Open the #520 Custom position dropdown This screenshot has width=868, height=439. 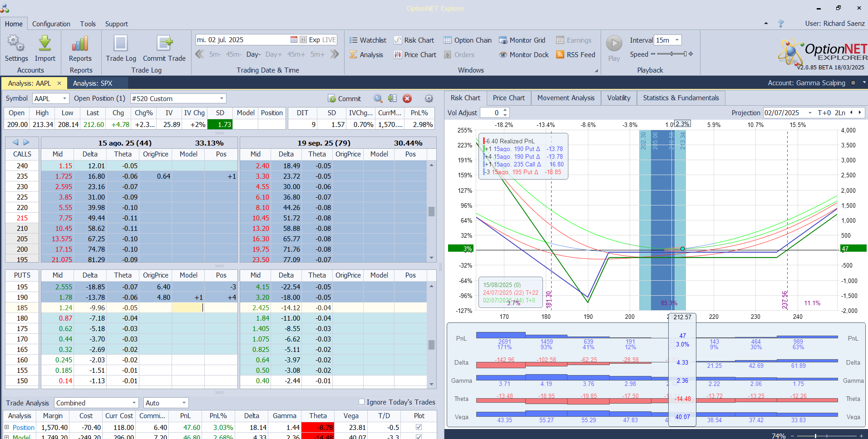pyautogui.click(x=222, y=98)
